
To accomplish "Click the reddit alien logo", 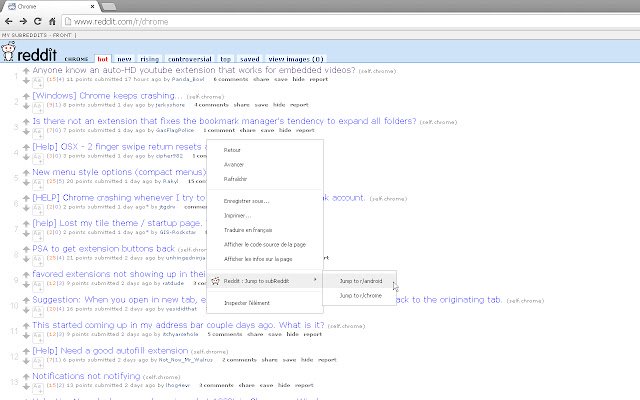I will [x=8, y=52].
